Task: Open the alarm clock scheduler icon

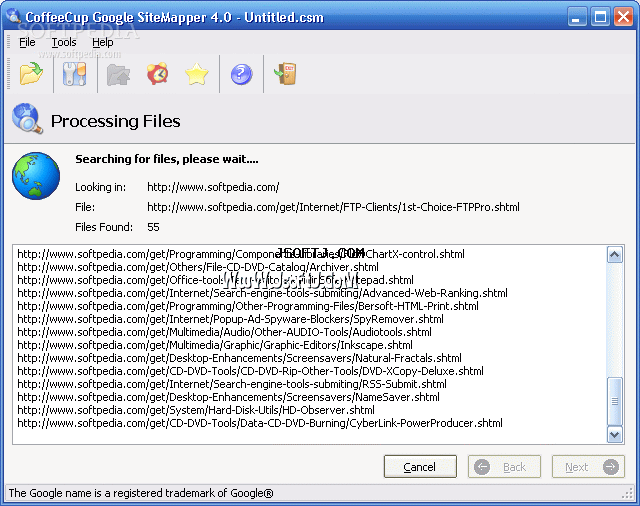Action: pos(158,73)
